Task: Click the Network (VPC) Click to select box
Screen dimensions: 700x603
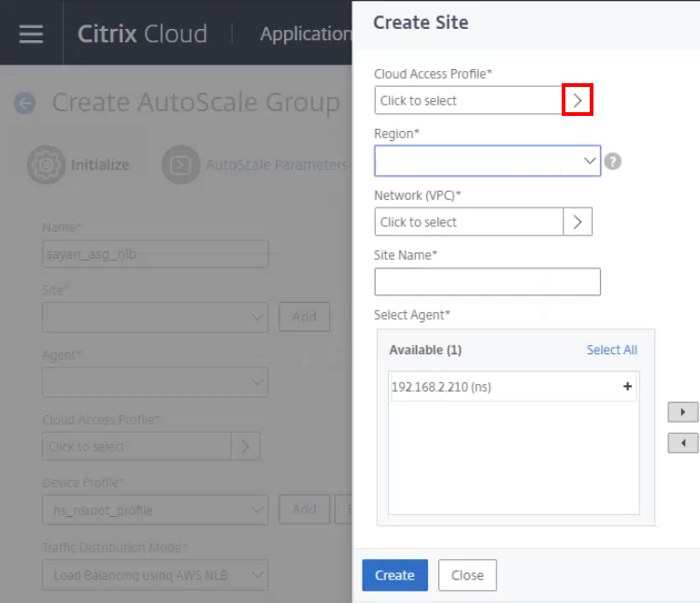Action: tap(468, 222)
